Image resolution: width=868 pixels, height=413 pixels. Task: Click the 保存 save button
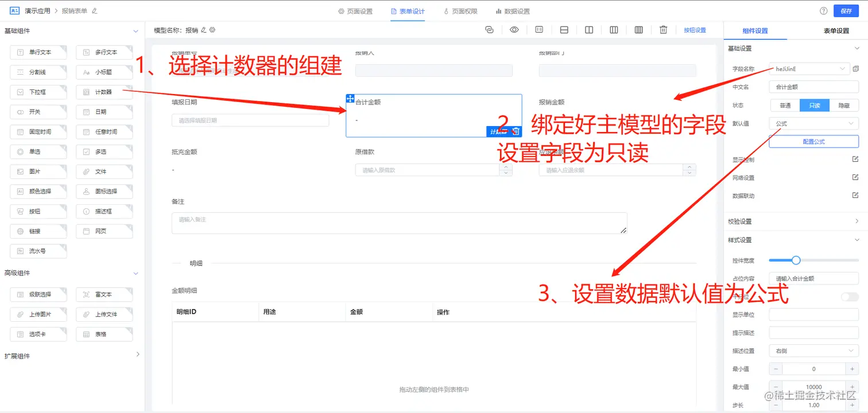coord(846,11)
